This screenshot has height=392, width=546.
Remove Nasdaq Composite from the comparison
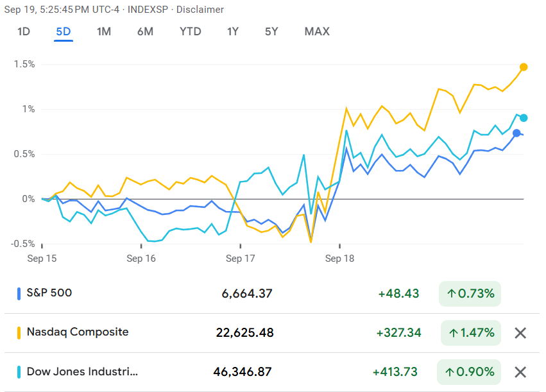(x=520, y=333)
